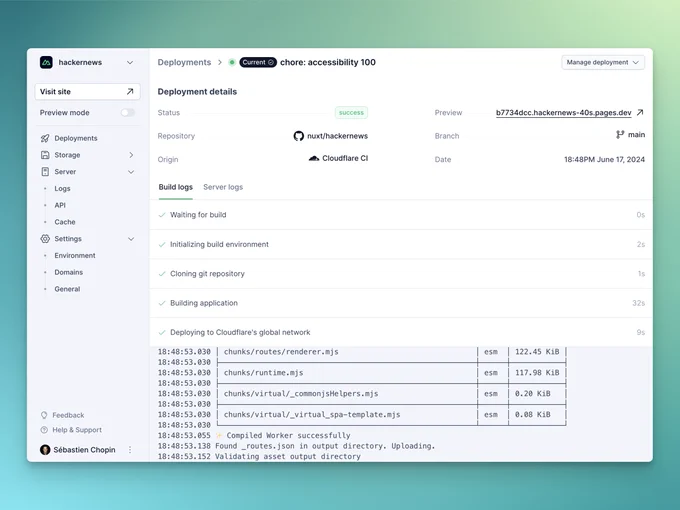The image size is (680, 510).
Task: Click the Cloudflare CI origin text
Action: pyautogui.click(x=345, y=158)
